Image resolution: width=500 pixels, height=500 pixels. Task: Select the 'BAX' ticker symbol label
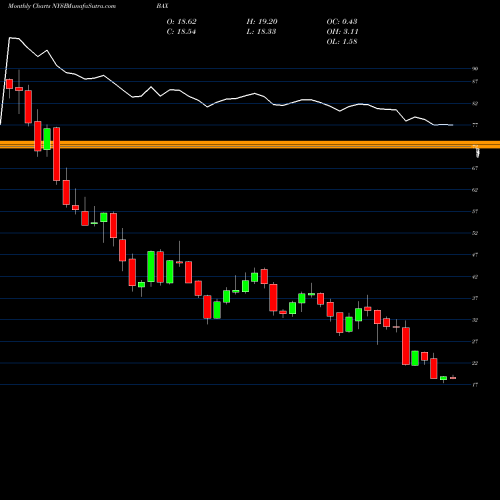click(162, 6)
